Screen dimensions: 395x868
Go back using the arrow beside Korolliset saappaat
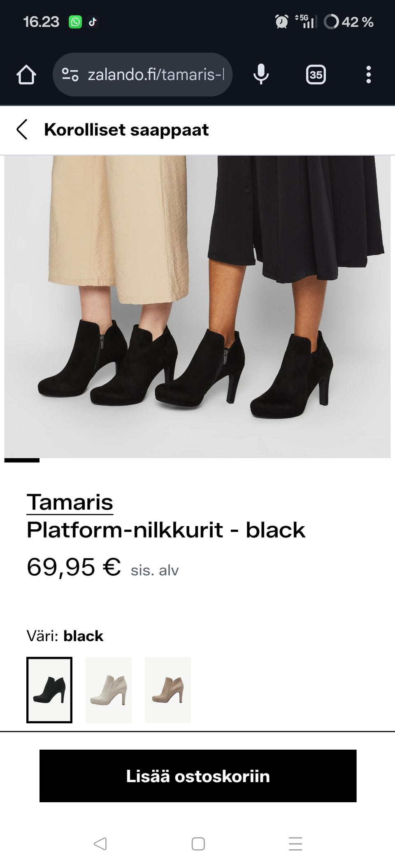[x=22, y=130]
